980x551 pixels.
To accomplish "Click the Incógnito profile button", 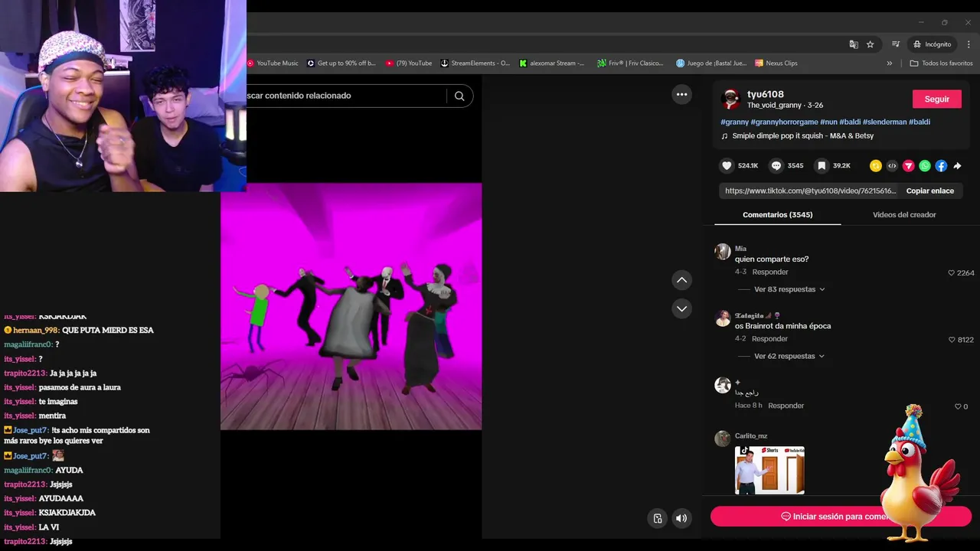I will tap(931, 44).
